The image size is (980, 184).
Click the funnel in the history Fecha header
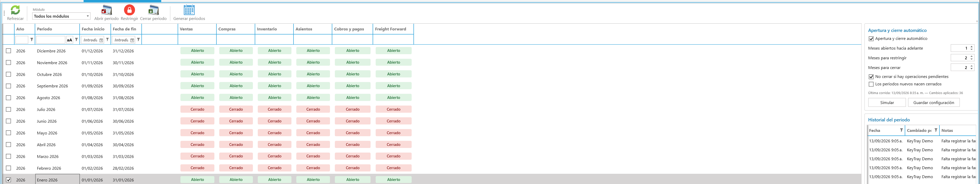(901, 130)
